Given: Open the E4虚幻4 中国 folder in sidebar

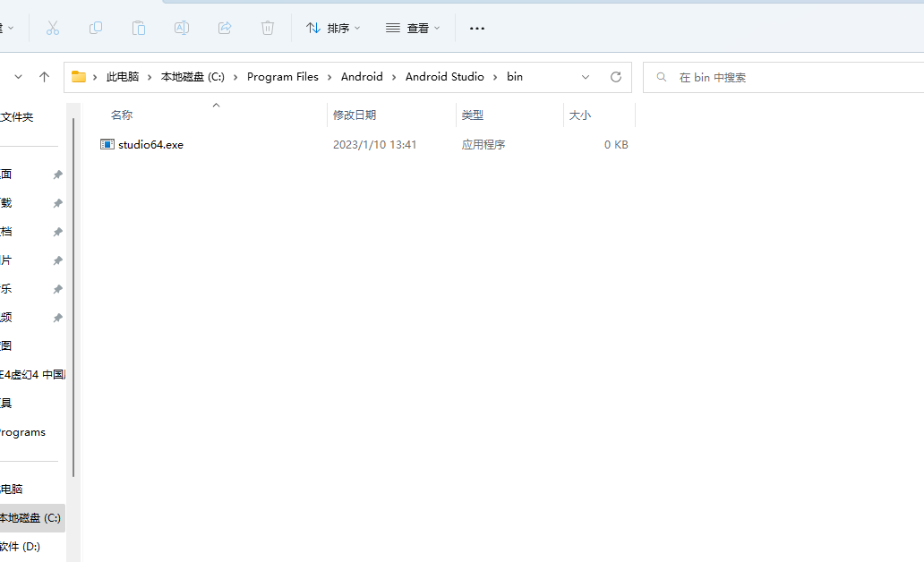Looking at the screenshot, I should [32, 374].
